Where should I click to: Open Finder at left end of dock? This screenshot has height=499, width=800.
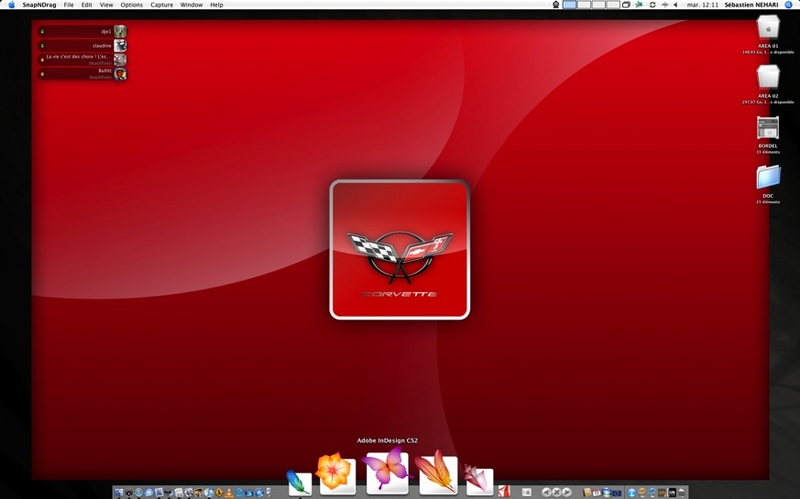click(119, 492)
